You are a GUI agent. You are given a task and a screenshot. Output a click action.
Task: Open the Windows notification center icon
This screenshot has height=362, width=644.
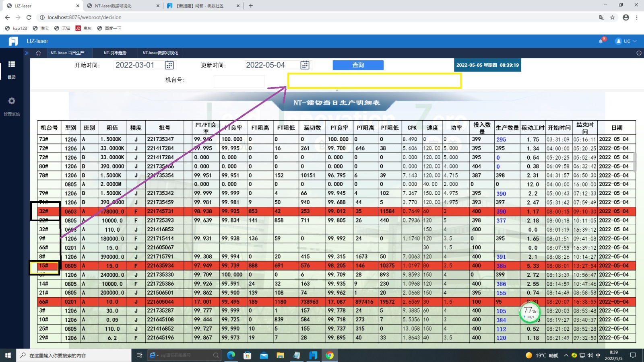[x=633, y=355]
